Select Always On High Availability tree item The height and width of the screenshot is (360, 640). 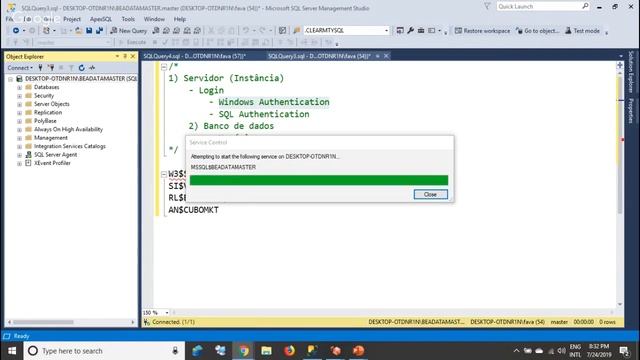68,129
